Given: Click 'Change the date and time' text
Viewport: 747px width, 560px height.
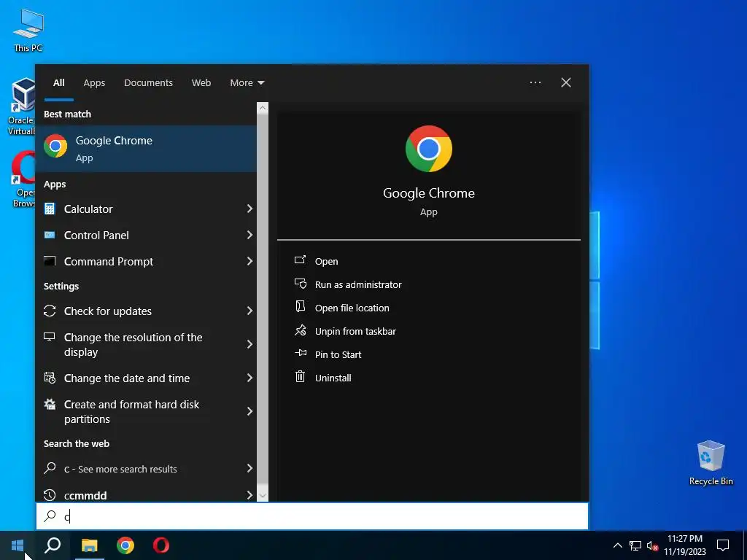Looking at the screenshot, I should (127, 378).
